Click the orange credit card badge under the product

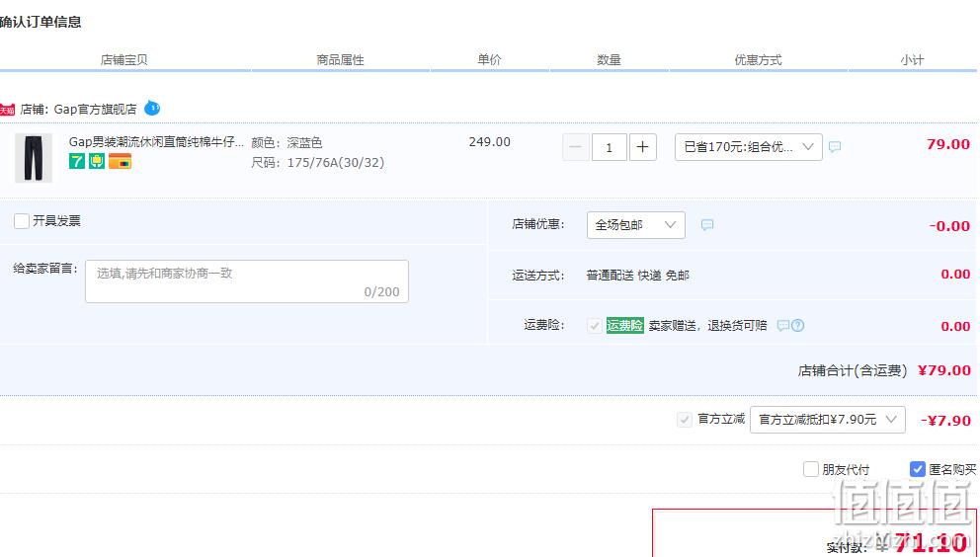(x=120, y=161)
